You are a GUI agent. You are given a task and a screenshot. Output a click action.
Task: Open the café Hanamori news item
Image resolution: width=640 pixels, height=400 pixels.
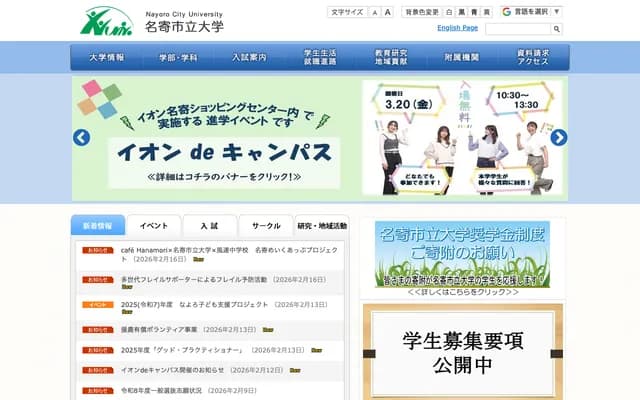click(x=229, y=254)
